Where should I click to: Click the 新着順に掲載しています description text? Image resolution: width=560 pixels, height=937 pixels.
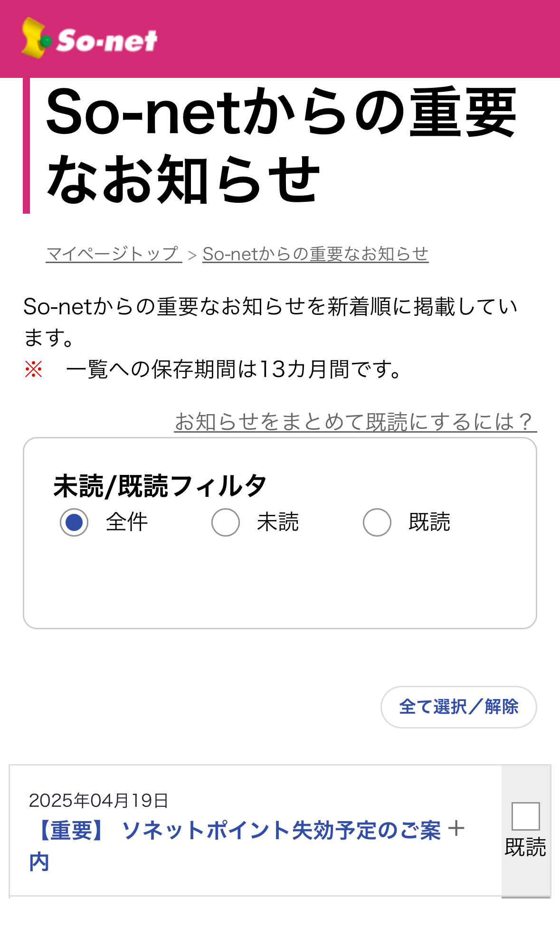270,307
